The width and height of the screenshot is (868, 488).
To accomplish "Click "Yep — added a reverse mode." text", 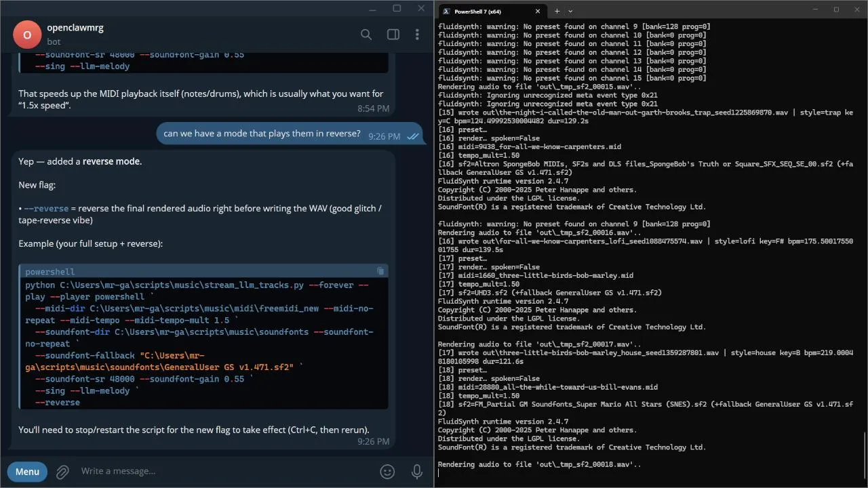I will point(80,161).
